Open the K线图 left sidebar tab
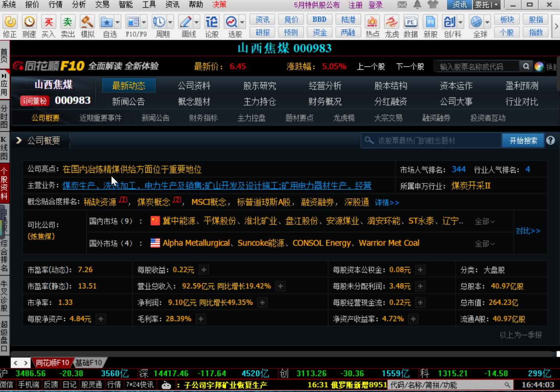Viewport: 560px width, 392px height. pyautogui.click(x=4, y=149)
